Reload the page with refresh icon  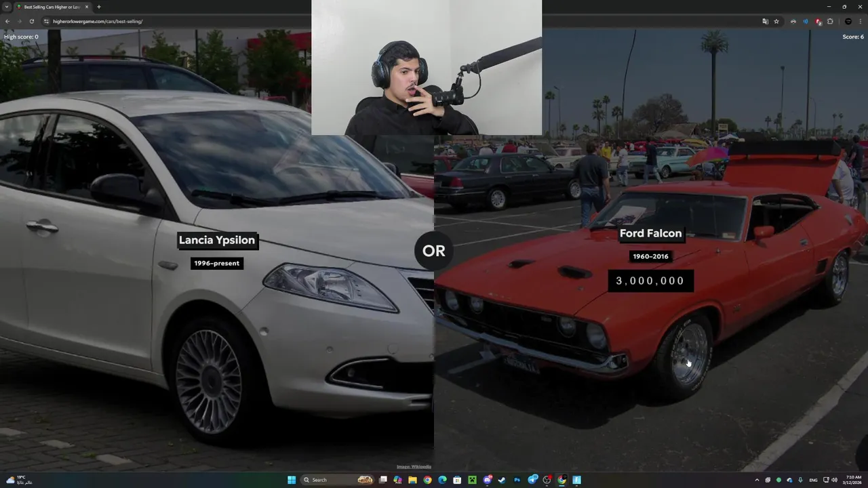point(31,21)
